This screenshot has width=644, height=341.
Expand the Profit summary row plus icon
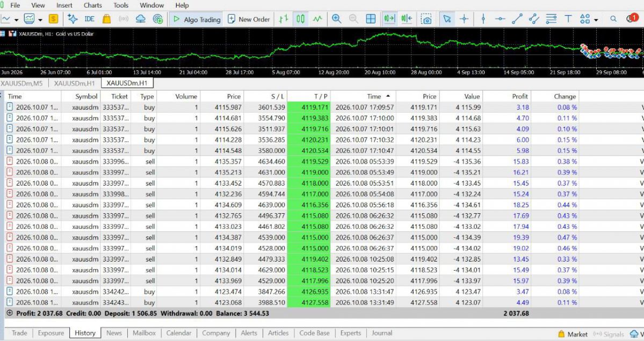coord(10,313)
